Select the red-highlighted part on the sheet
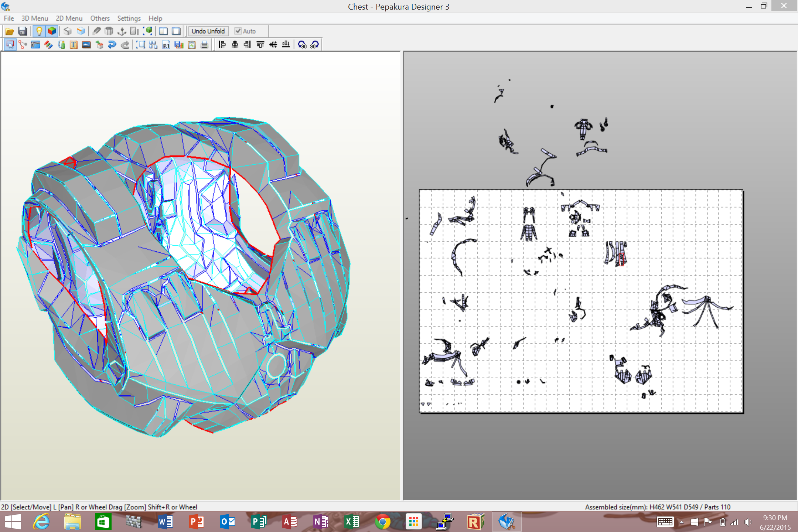The height and width of the screenshot is (532, 798). (x=621, y=259)
